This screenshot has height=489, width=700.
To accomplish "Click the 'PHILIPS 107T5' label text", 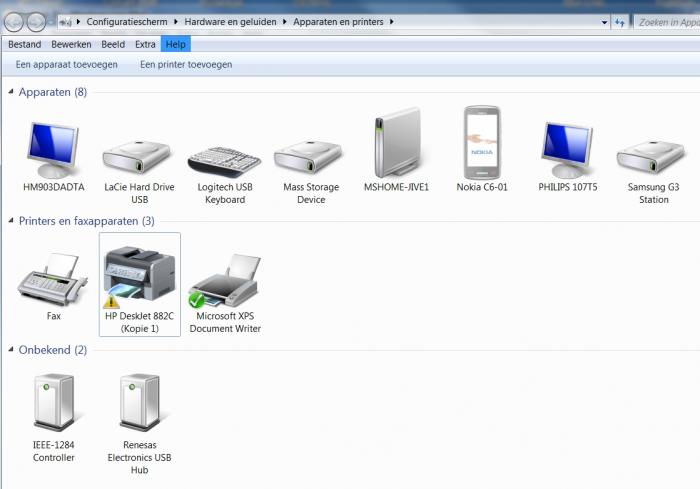I will click(x=567, y=187).
